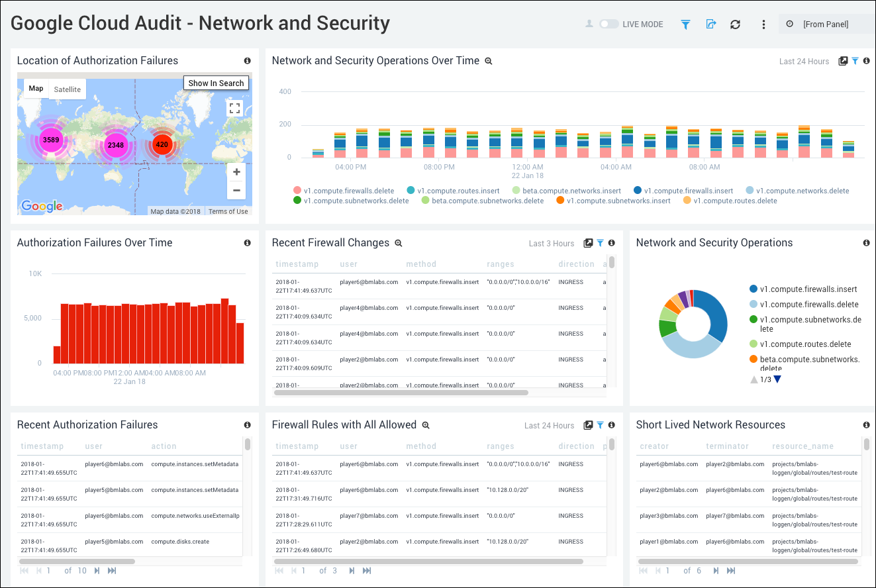Click the share dashboard icon
The width and height of the screenshot is (876, 588).
[710, 24]
